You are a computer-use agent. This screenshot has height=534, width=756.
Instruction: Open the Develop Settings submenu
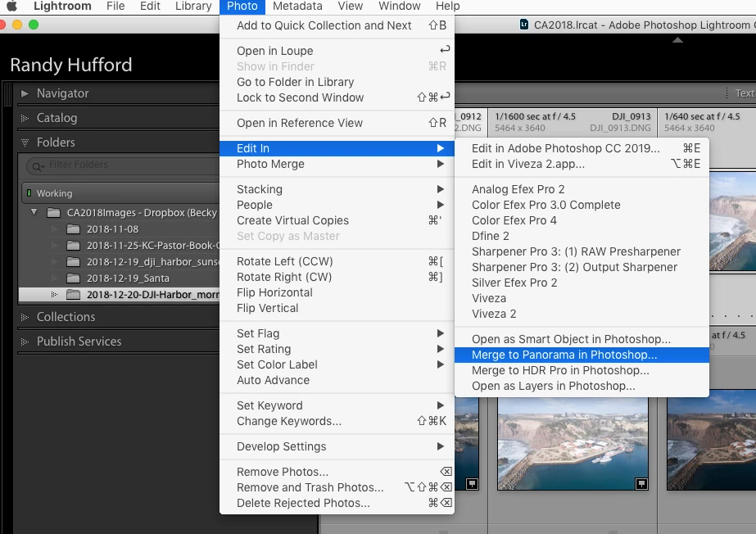(337, 446)
